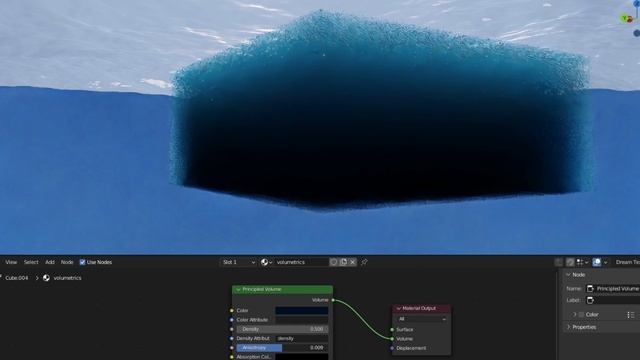640x360 pixels.
Task: Open the All target dropdown in Material Output
Action: [422, 319]
